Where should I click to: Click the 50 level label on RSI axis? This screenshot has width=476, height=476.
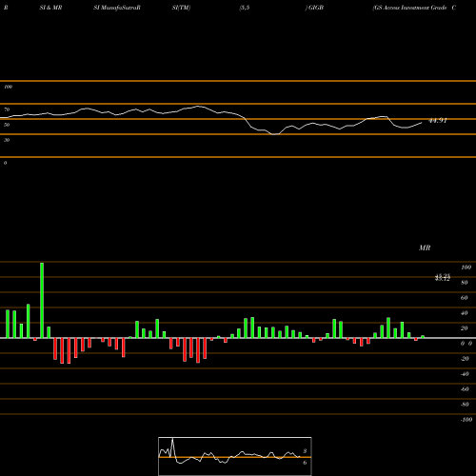coord(7,125)
